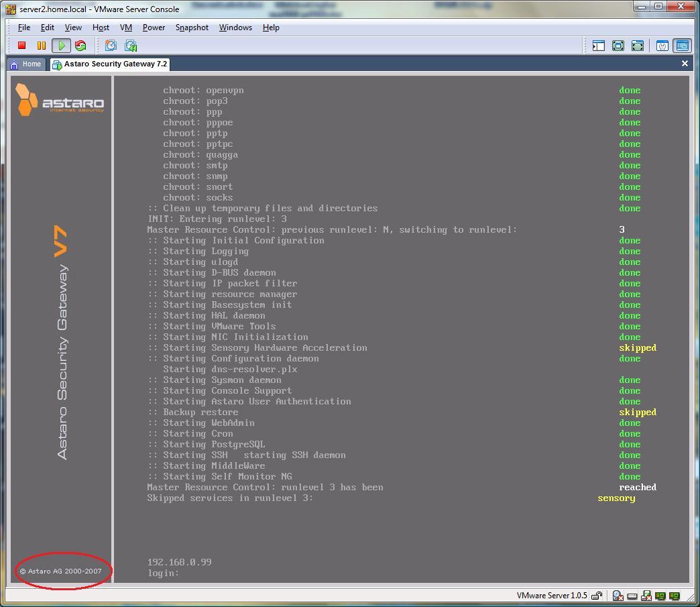
Task: Click the 'chroot: snort' console line
Action: (198, 186)
